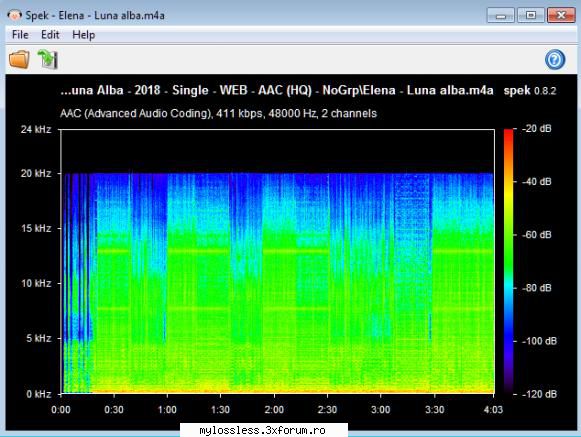Click the Spek app icon in title bar
This screenshot has width=581, height=437.
tap(14, 15)
